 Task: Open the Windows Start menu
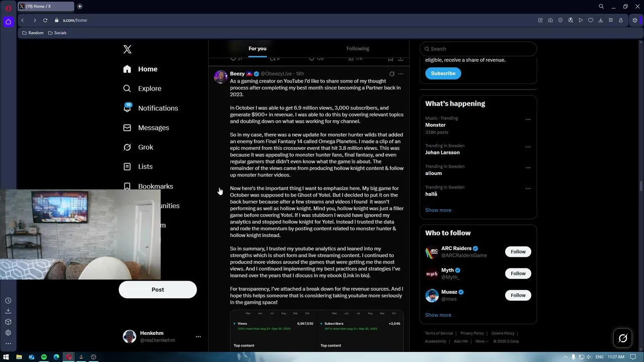6,357
